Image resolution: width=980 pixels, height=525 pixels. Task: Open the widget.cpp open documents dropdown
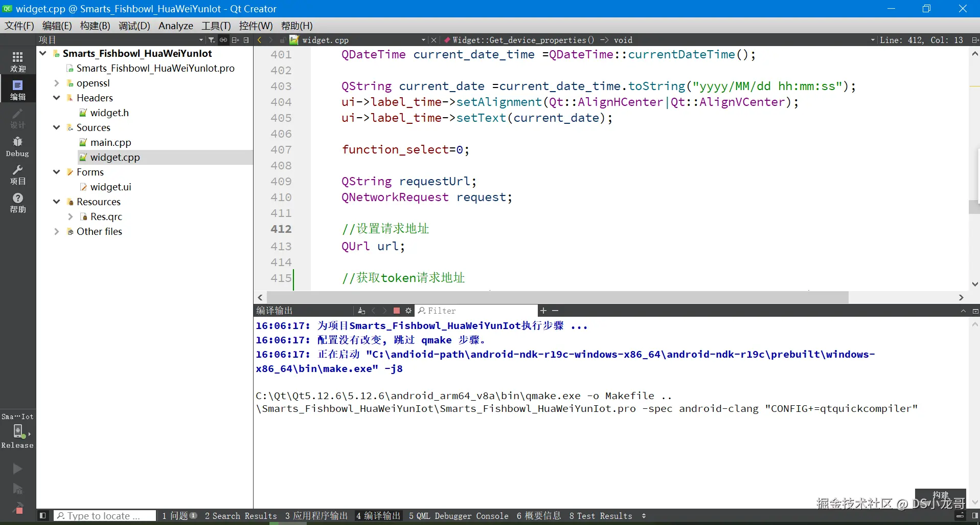point(423,40)
